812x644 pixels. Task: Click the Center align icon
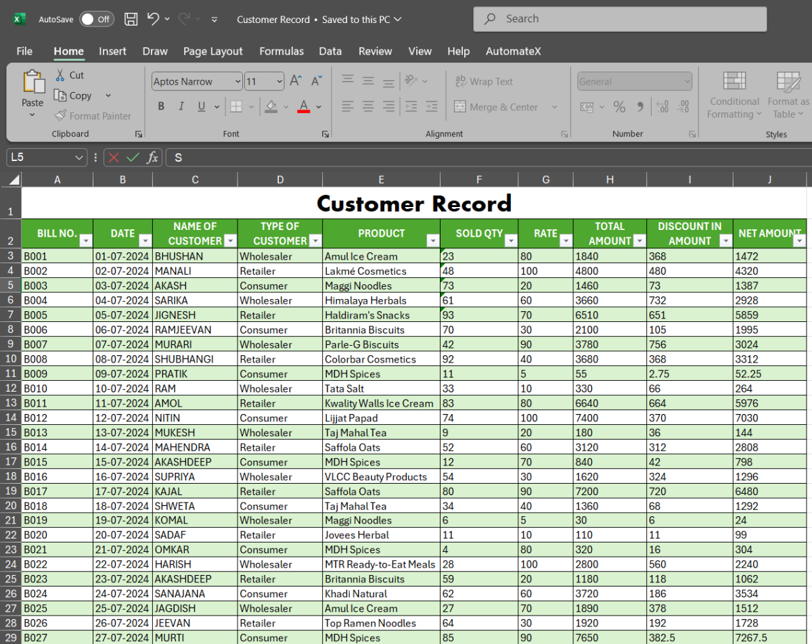[x=368, y=107]
